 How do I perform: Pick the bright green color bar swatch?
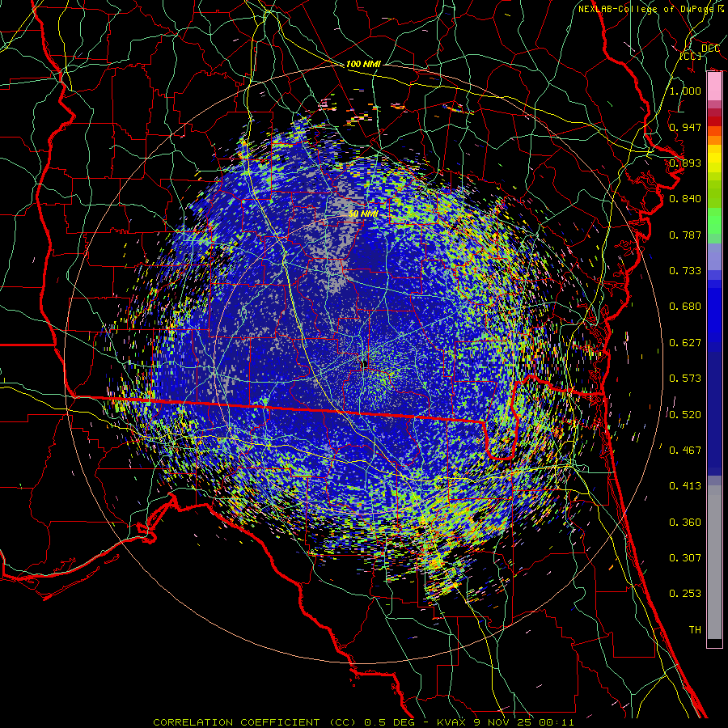(714, 221)
